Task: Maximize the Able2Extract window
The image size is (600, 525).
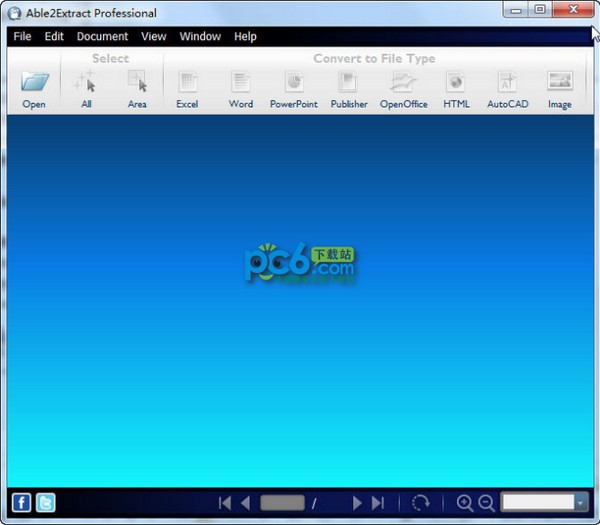Action: (x=540, y=10)
